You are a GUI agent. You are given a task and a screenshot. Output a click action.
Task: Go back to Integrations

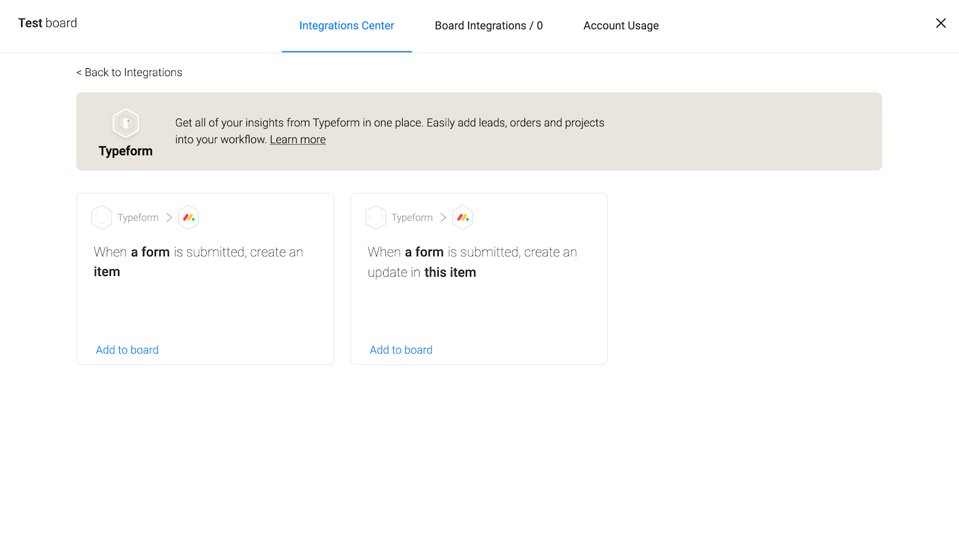129,72
